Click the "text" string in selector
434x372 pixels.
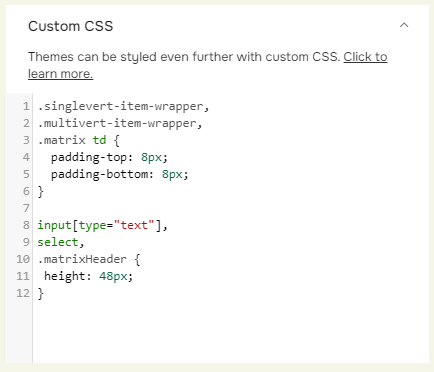(x=134, y=225)
